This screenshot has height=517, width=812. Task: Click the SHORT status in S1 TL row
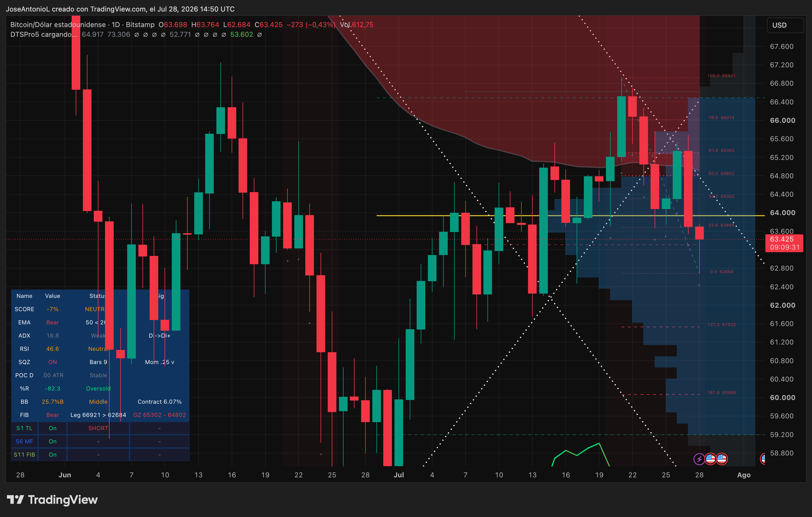98,428
